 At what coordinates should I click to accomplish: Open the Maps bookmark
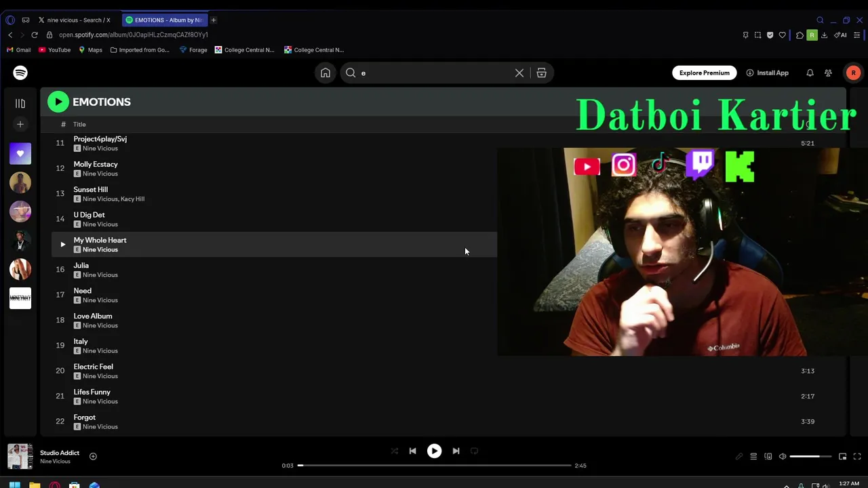[x=90, y=50]
